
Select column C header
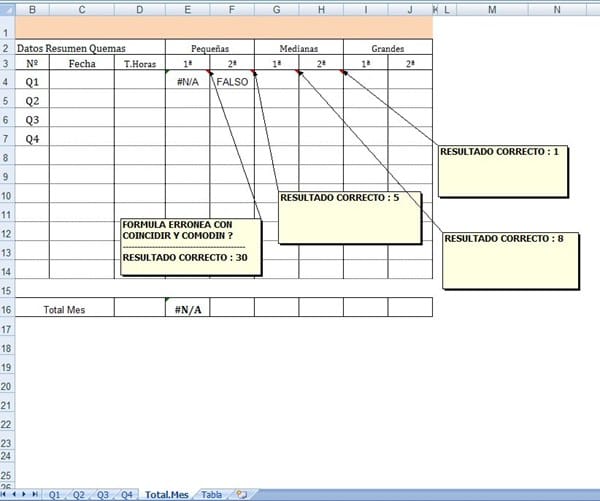(82, 10)
